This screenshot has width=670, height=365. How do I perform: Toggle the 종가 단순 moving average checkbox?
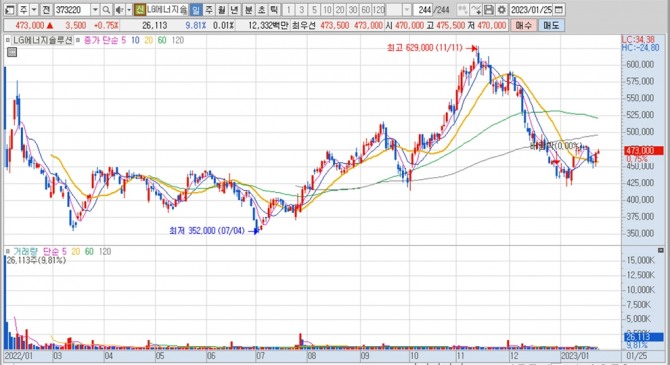tap(78, 41)
